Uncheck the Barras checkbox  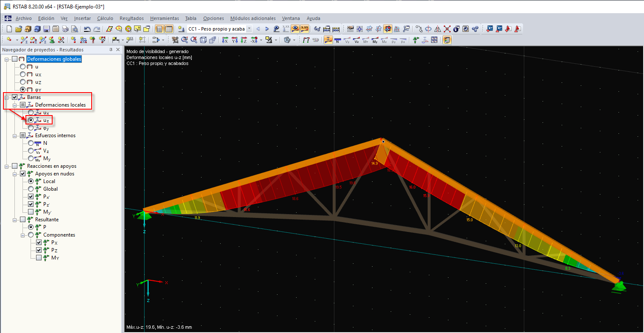(15, 97)
